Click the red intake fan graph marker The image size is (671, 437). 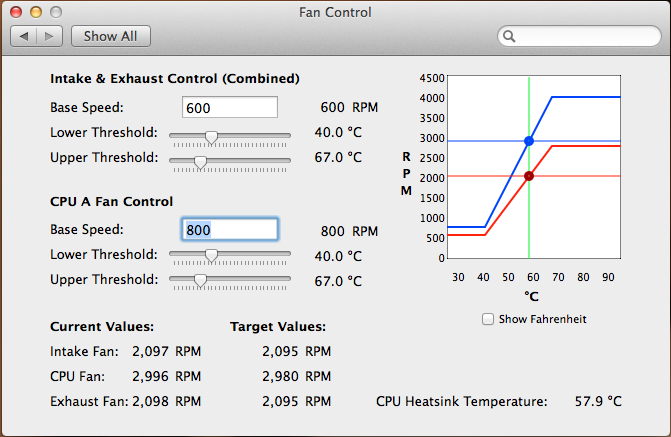[529, 176]
